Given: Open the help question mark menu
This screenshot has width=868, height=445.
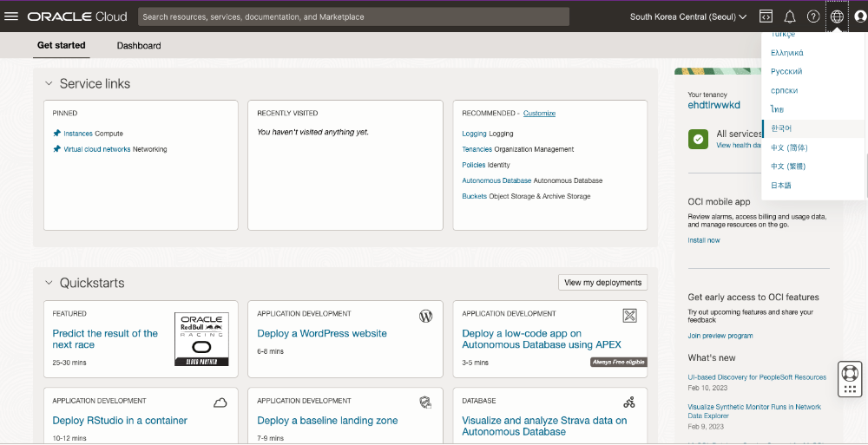Looking at the screenshot, I should point(812,16).
